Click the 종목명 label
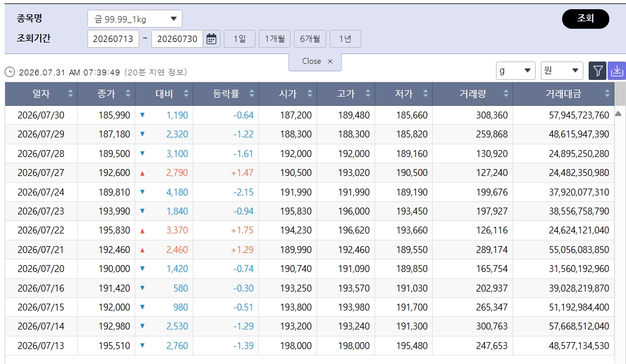The width and height of the screenshot is (626, 364). tap(29, 18)
